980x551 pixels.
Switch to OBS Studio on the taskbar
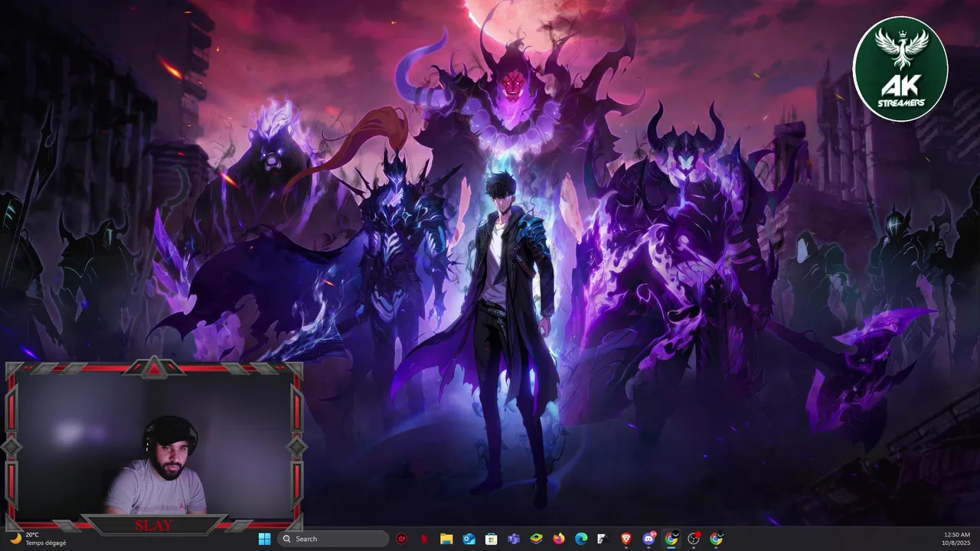pyautogui.click(x=694, y=539)
